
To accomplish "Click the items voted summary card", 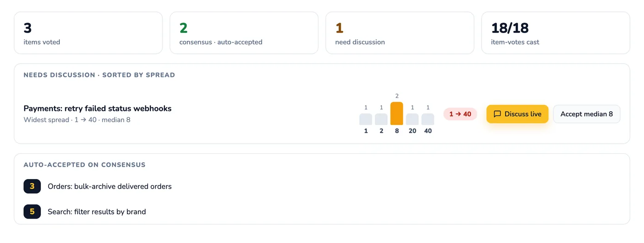I will pyautogui.click(x=88, y=33).
